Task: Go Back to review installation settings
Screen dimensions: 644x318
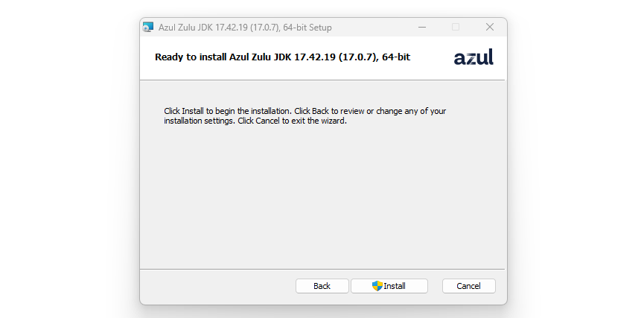Action: click(322, 286)
